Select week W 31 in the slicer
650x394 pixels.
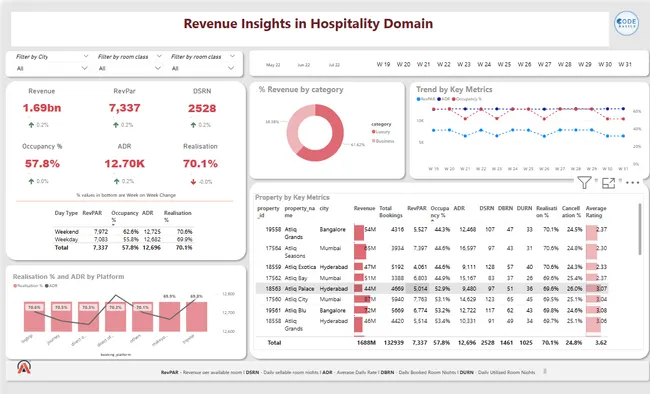(625, 64)
